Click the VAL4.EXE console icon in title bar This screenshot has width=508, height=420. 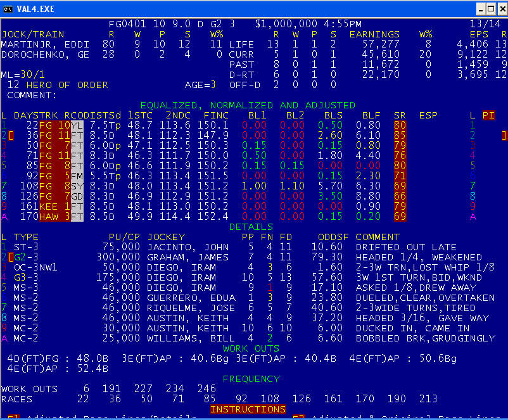(x=8, y=9)
